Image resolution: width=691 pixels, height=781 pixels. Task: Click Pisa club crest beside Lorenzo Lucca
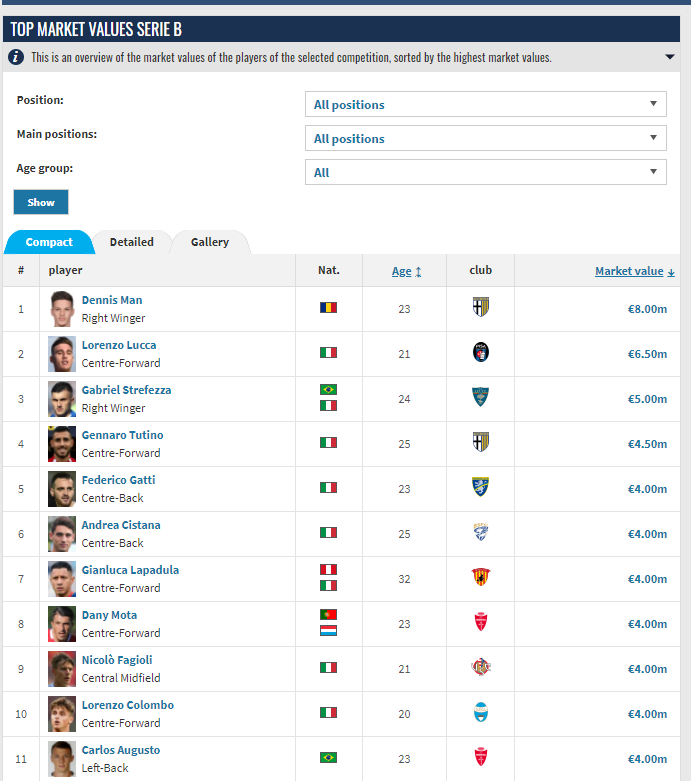(481, 352)
